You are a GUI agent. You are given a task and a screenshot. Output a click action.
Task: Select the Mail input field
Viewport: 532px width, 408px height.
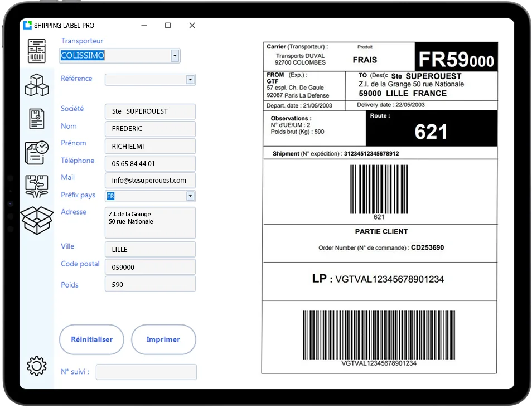click(x=150, y=181)
